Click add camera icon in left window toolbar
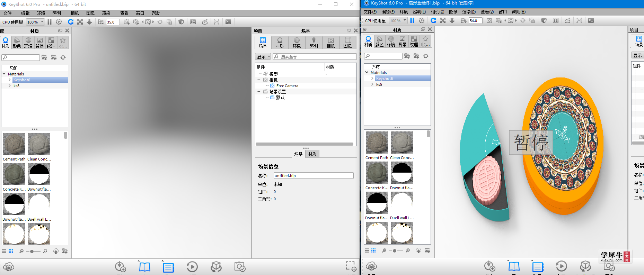Image resolution: width=644 pixels, height=275 pixels. click(127, 22)
